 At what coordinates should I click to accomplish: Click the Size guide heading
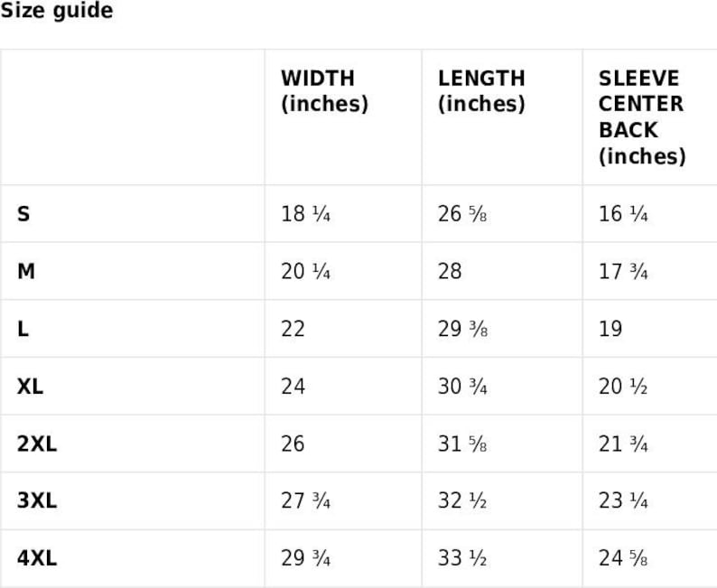pos(56,11)
